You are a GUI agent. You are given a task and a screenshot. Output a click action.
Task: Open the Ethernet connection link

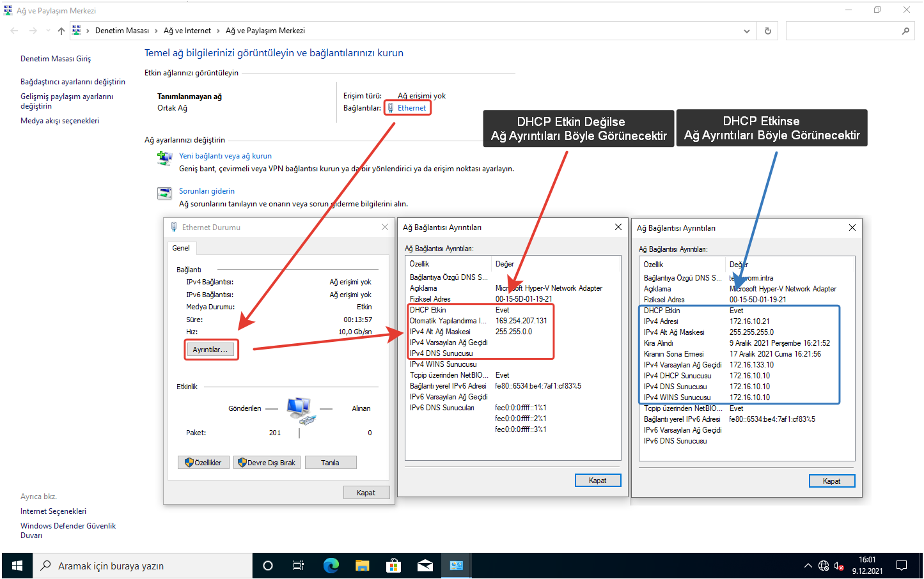coord(411,108)
